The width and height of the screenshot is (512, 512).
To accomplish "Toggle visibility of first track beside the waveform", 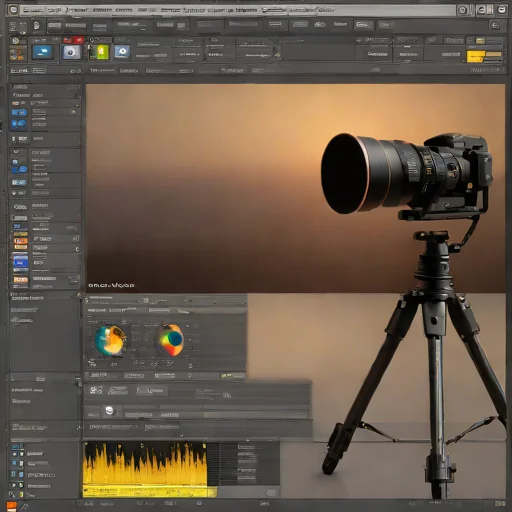I will [14, 454].
